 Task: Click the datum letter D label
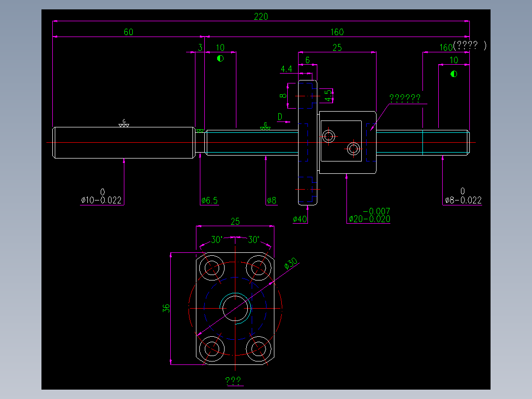(x=280, y=117)
